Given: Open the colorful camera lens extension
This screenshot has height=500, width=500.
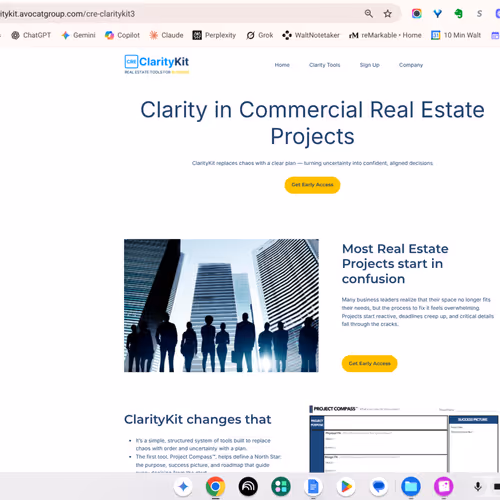Looking at the screenshot, I should click(416, 14).
